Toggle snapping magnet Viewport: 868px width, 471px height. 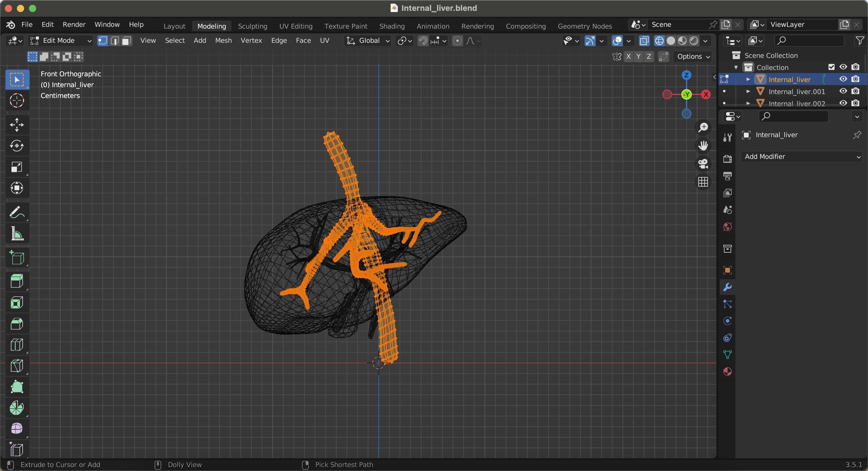click(423, 41)
